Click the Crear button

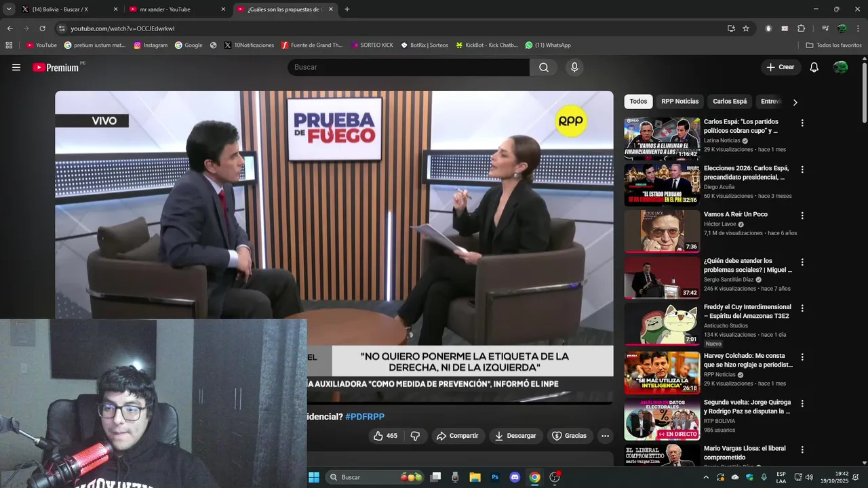click(x=781, y=67)
